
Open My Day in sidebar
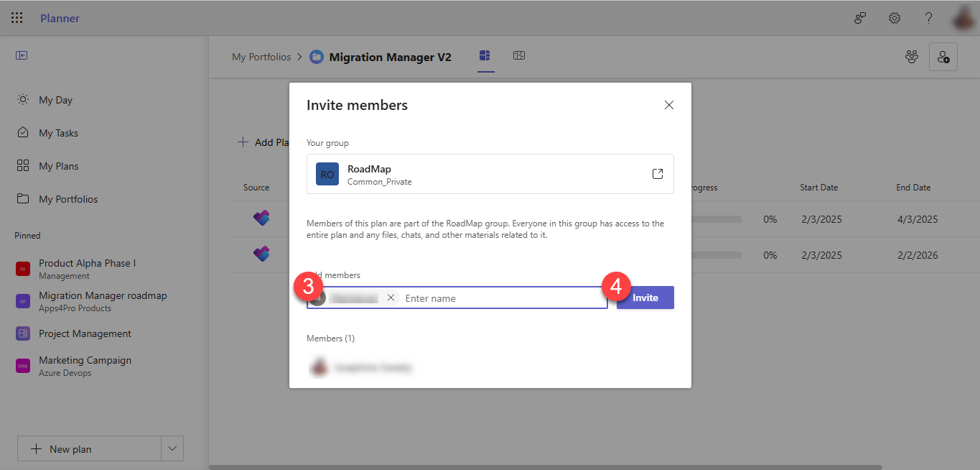(x=55, y=100)
